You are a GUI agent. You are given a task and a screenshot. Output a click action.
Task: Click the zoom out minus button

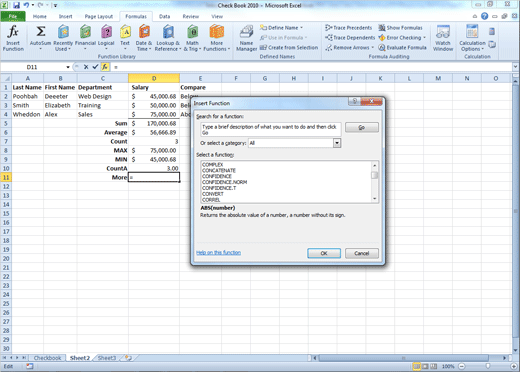coord(462,366)
